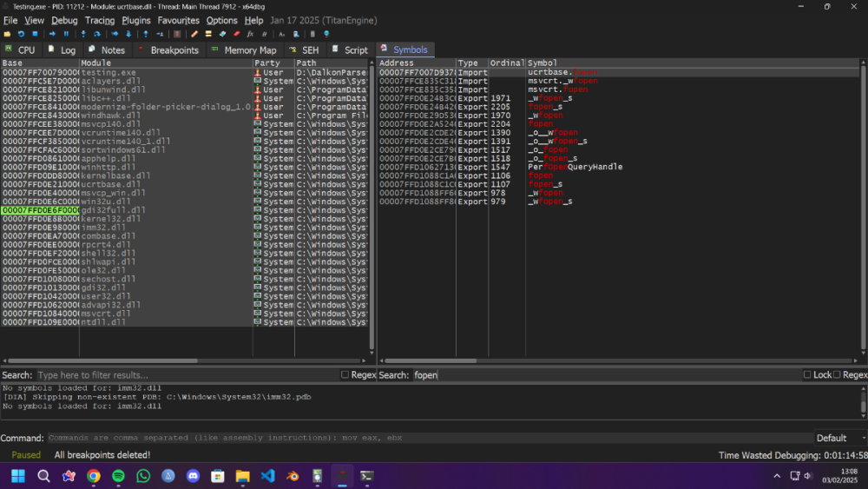Pause execution with the pause icon
The width and height of the screenshot is (868, 489).
coord(66,34)
